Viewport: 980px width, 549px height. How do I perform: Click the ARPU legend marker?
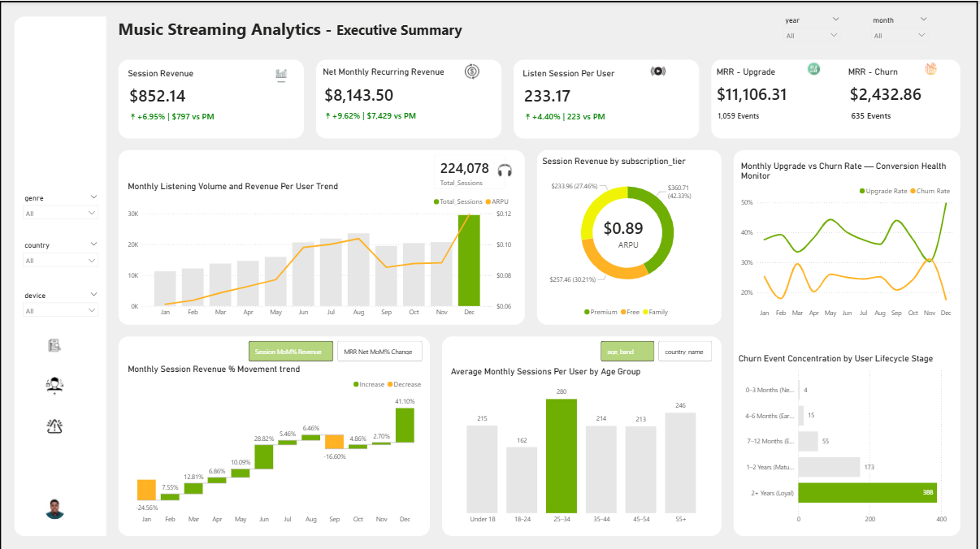pyautogui.click(x=488, y=201)
